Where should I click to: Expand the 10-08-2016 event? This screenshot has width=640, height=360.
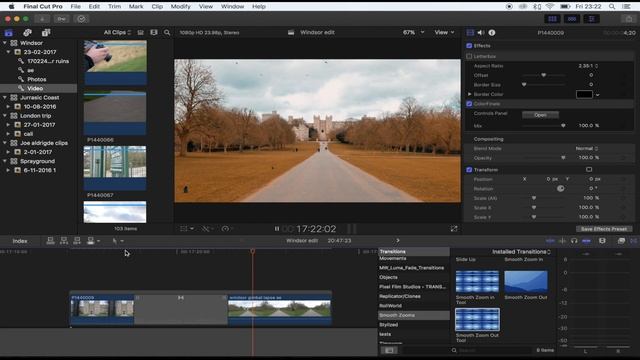8,107
